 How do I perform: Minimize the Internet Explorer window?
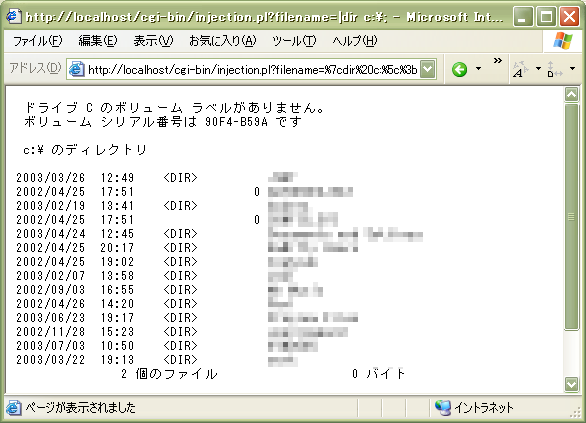tap(523, 16)
